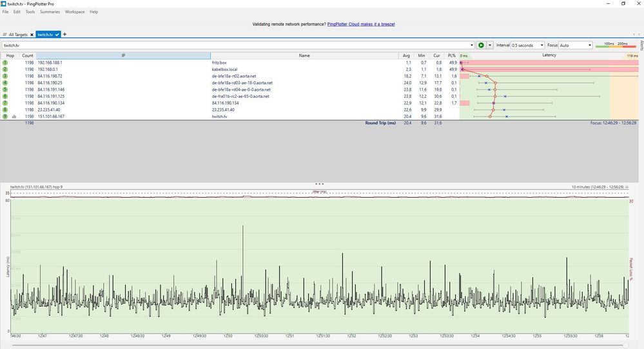The height and width of the screenshot is (349, 644).
Task: Open a new target tab with plus icon
Action: point(64,34)
